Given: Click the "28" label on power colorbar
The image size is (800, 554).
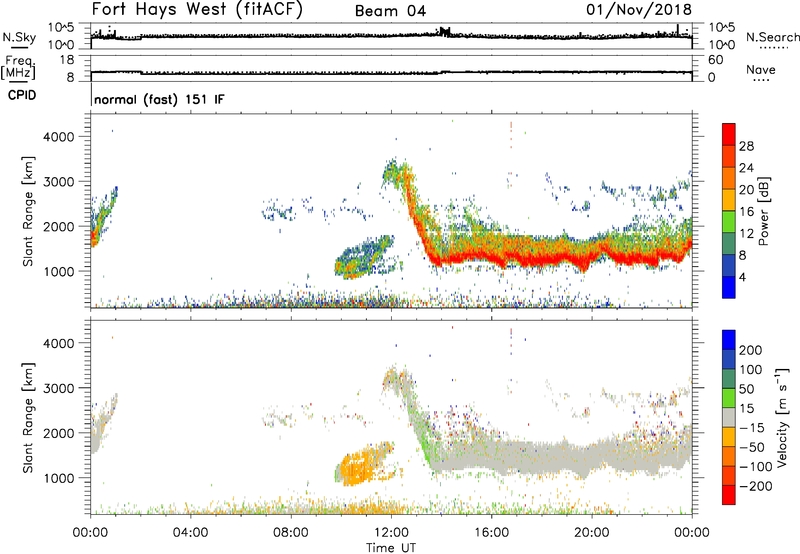Looking at the screenshot, I should 746,146.
